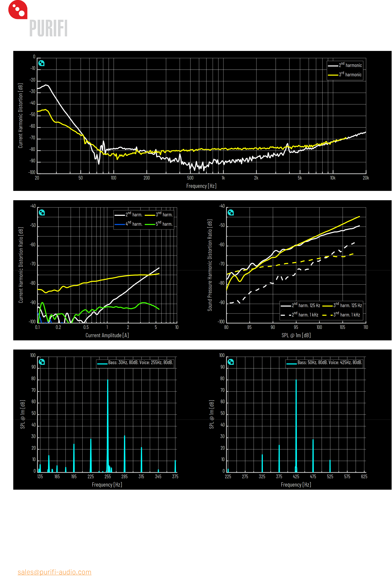Click the '2nd harm. 125 Hz' legend entry
This screenshot has height=587, width=392.
point(300,305)
